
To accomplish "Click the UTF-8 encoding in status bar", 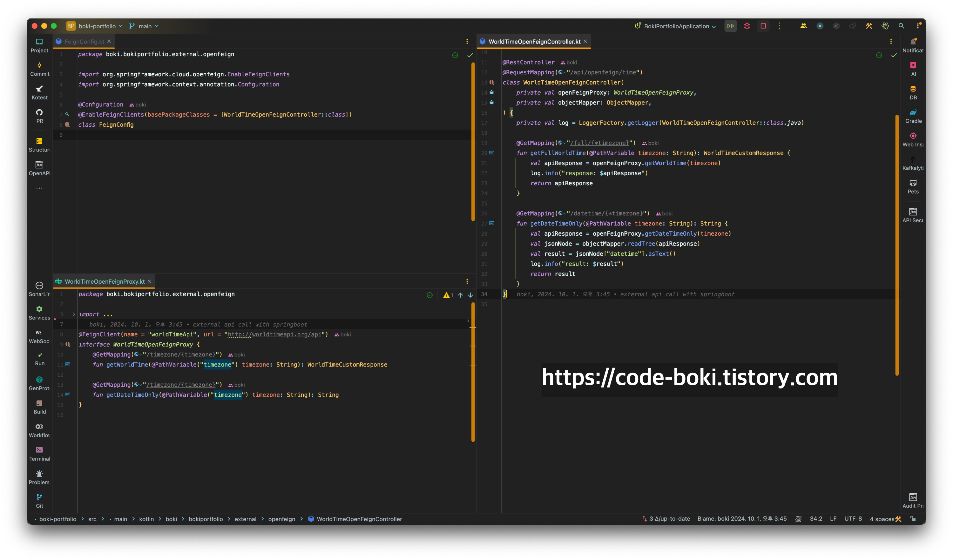I will click(853, 519).
